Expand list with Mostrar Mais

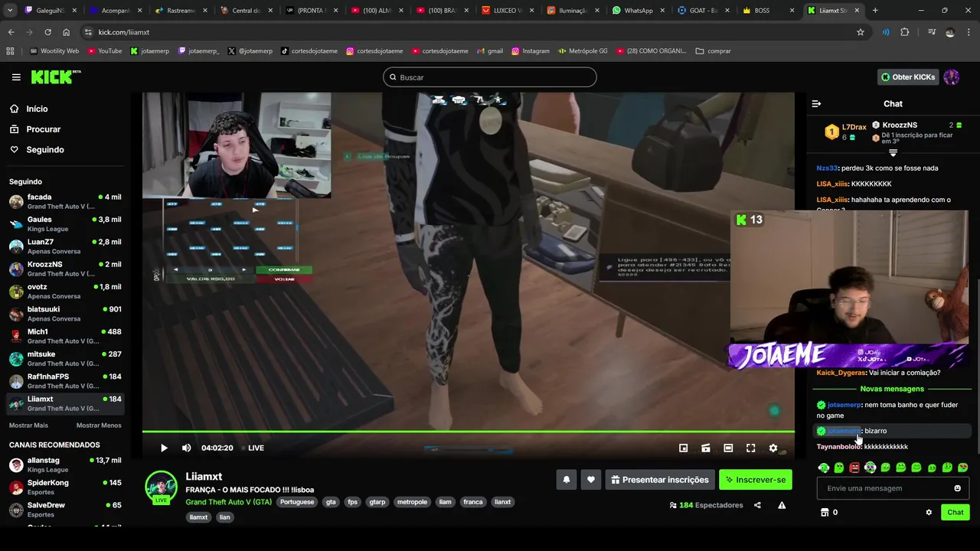28,425
